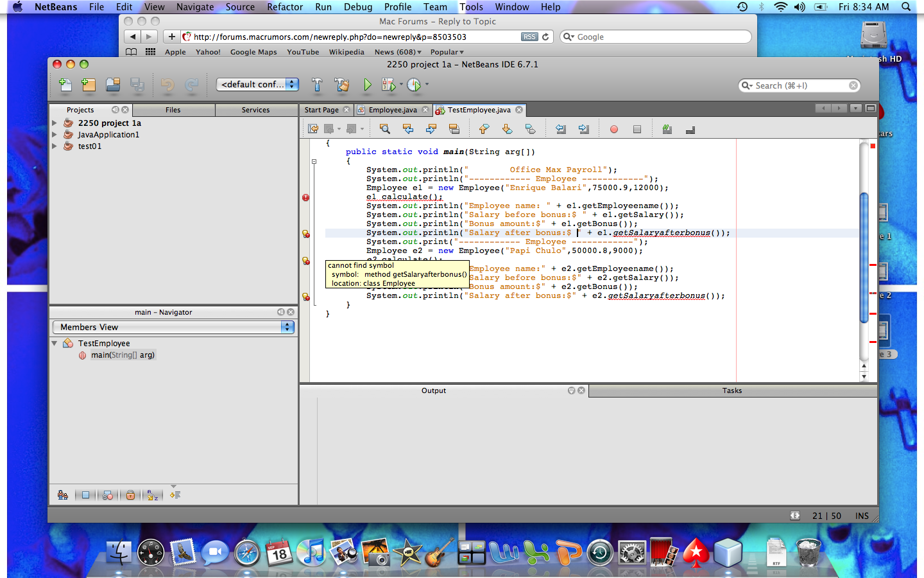924x578 pixels.
Task: Open the default configuration dropdown
Action: tap(258, 84)
